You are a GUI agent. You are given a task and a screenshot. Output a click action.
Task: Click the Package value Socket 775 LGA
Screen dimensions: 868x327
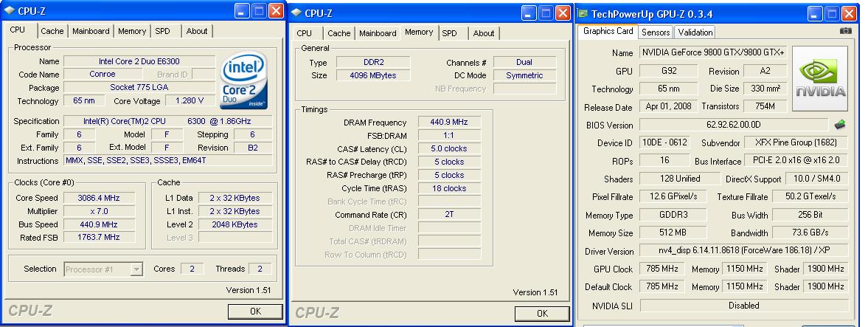pyautogui.click(x=139, y=87)
